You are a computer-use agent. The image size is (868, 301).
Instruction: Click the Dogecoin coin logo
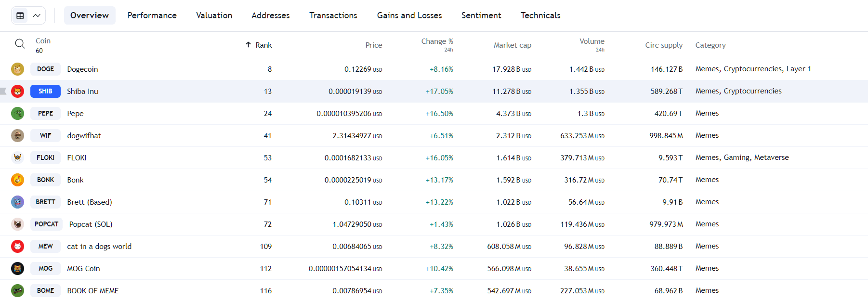(x=18, y=69)
